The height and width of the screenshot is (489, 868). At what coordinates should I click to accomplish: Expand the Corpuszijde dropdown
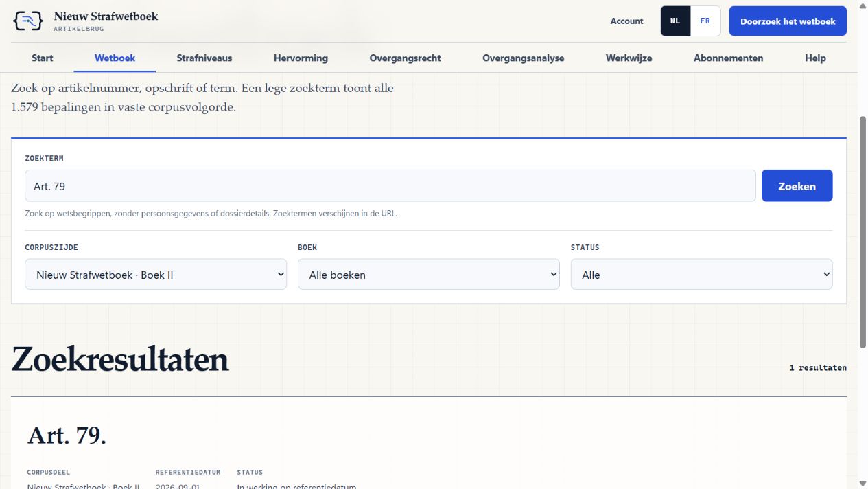click(x=156, y=274)
